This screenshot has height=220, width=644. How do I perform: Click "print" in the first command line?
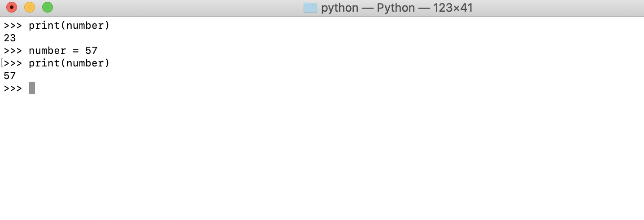(x=44, y=26)
